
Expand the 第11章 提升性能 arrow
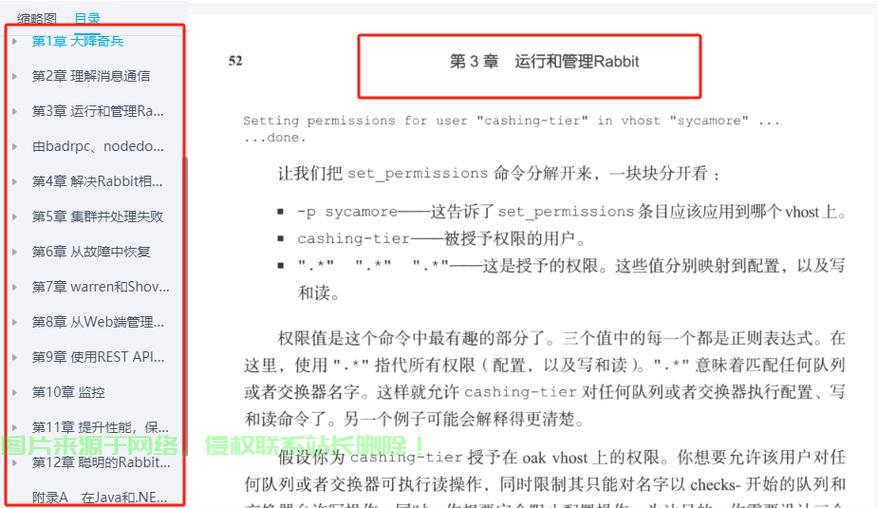[15, 427]
